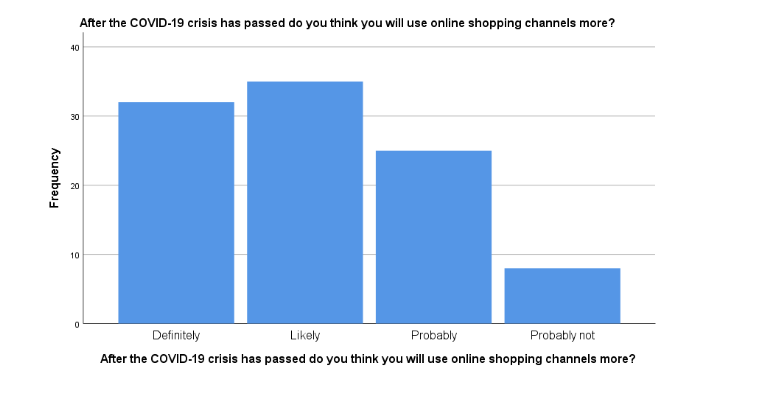Viewport: 764px width, 398px height.
Task: Select the Probably not bar
Action: tap(562, 296)
